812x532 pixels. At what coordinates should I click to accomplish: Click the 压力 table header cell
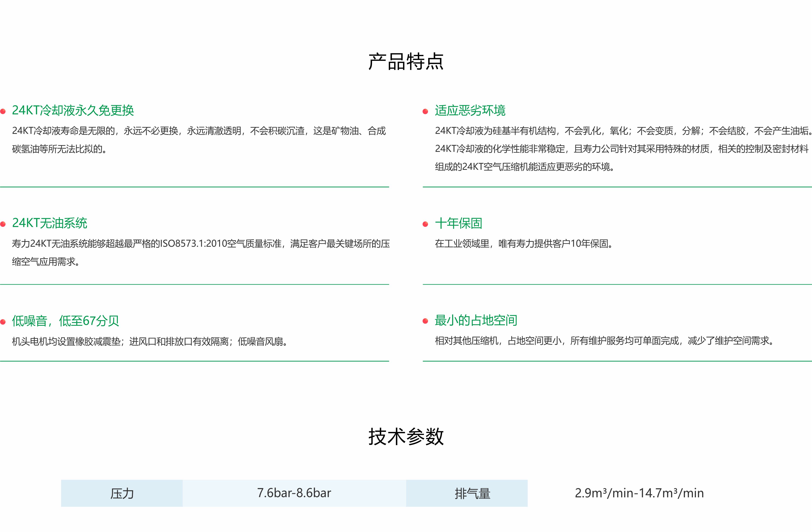point(122,493)
